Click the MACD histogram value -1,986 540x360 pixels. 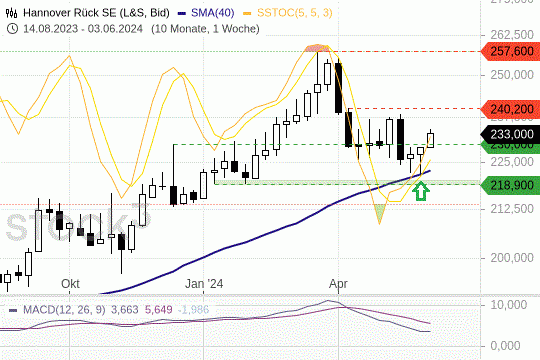193,310
